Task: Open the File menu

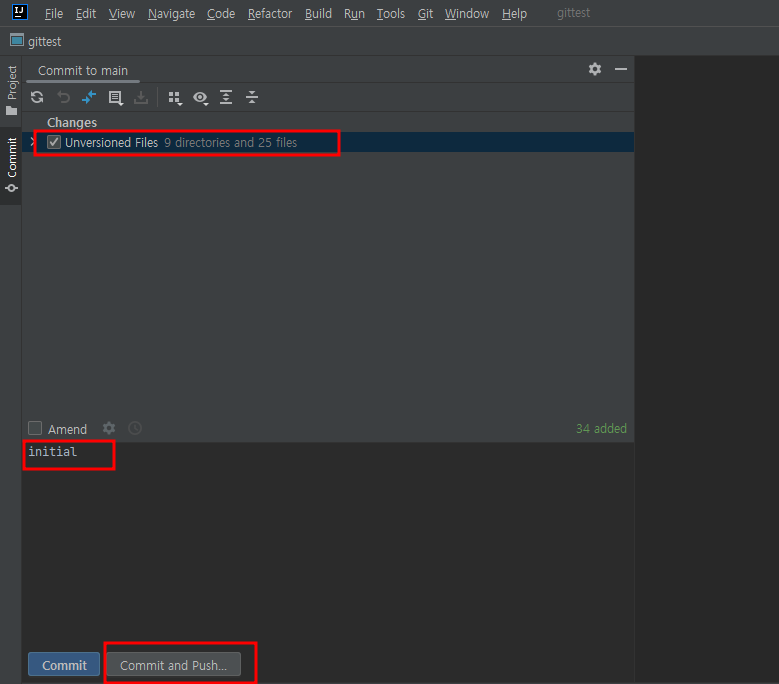Action: [x=54, y=13]
